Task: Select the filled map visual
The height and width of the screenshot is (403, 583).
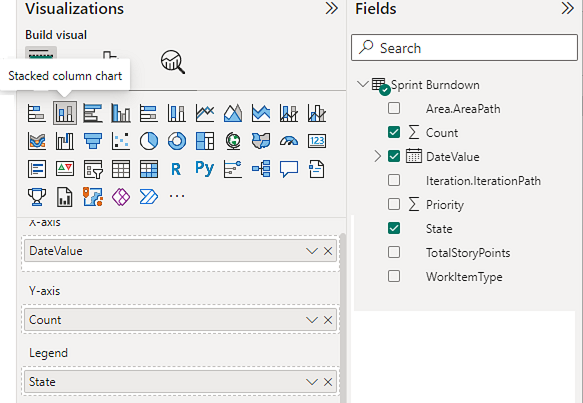Action: [x=261, y=141]
